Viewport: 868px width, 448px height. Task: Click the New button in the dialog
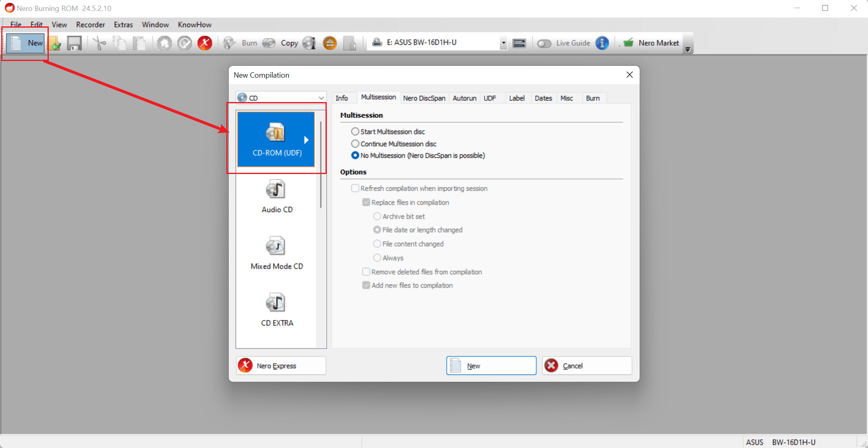(x=490, y=365)
